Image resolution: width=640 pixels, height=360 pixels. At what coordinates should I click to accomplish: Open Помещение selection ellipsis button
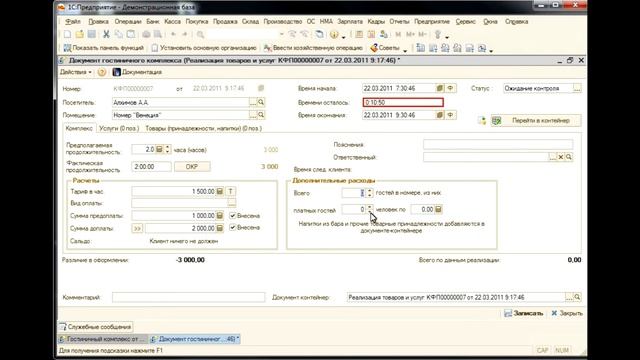click(x=253, y=115)
